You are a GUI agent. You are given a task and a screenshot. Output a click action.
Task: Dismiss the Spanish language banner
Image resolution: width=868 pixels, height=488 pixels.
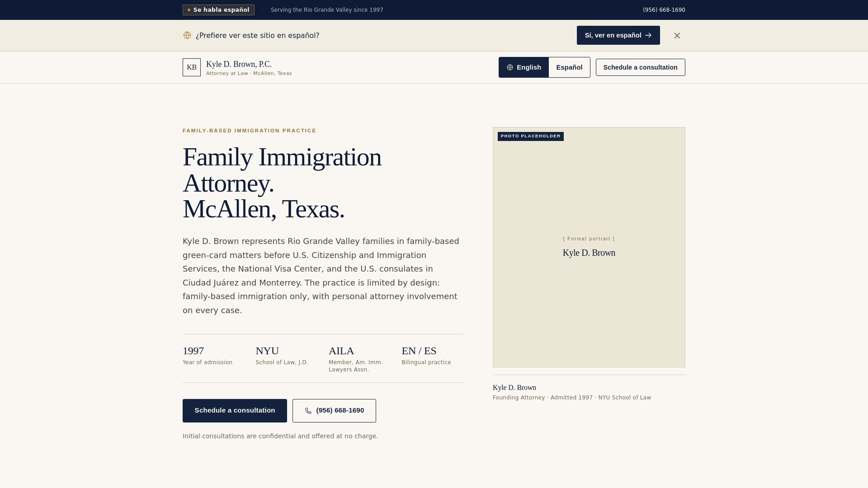[677, 35]
